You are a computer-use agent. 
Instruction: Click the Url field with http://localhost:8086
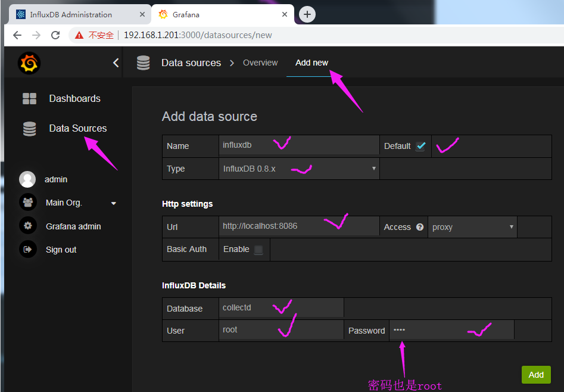pos(299,226)
